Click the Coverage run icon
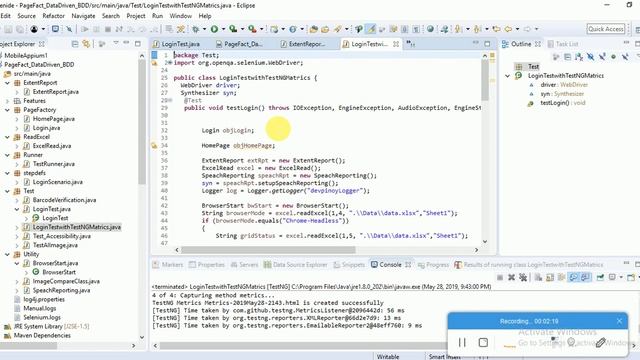Image resolution: width=640 pixels, height=360 pixels. (233, 29)
